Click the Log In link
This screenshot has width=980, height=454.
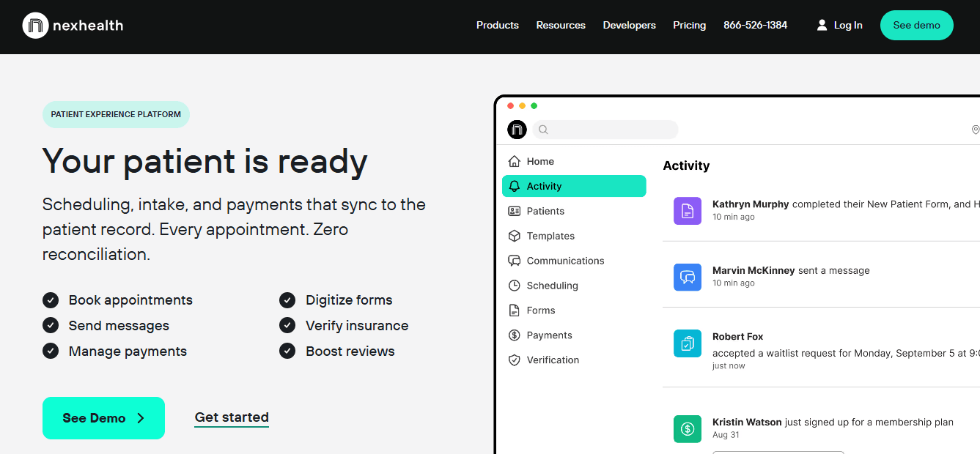(848, 25)
